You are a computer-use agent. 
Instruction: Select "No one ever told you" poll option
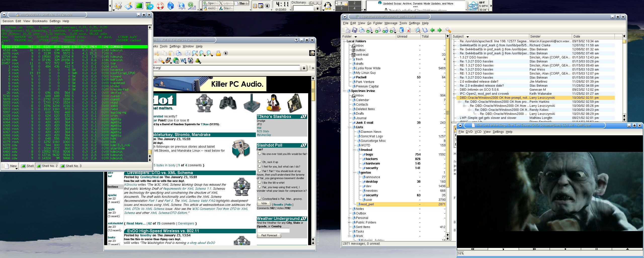(x=260, y=153)
